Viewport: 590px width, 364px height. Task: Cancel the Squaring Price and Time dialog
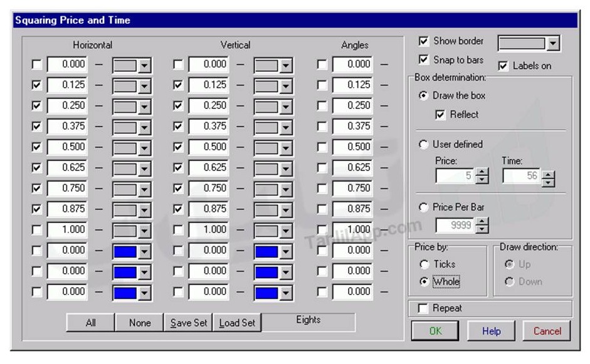(x=547, y=331)
